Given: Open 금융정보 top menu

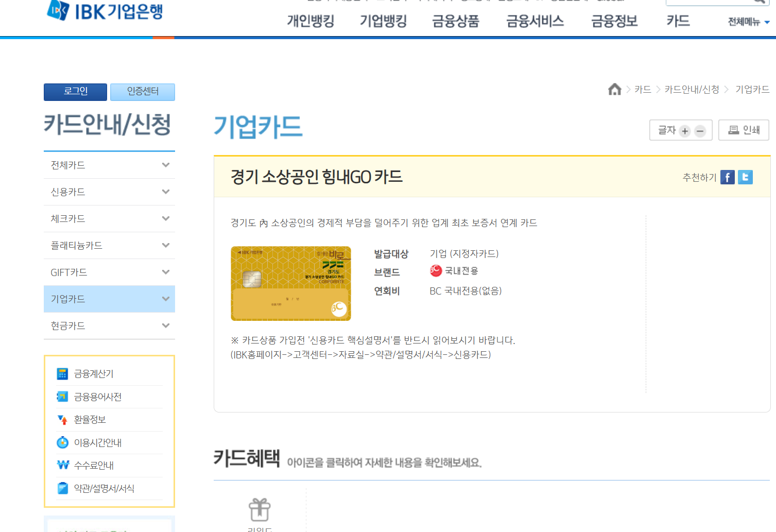Looking at the screenshot, I should [x=614, y=21].
